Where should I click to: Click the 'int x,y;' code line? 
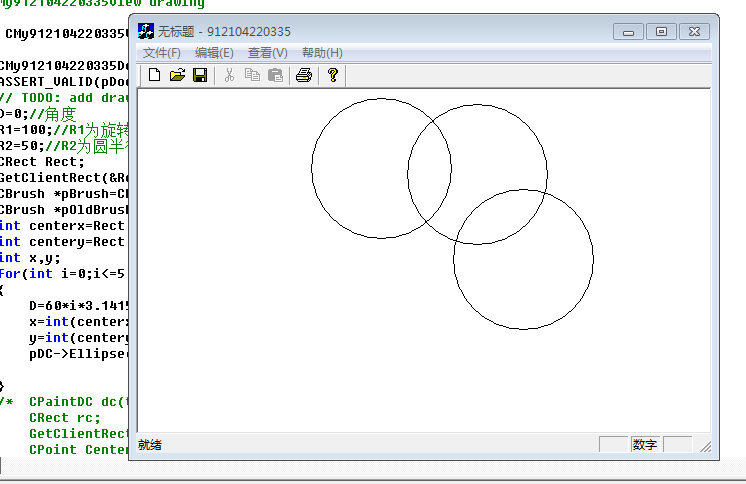click(x=30, y=258)
